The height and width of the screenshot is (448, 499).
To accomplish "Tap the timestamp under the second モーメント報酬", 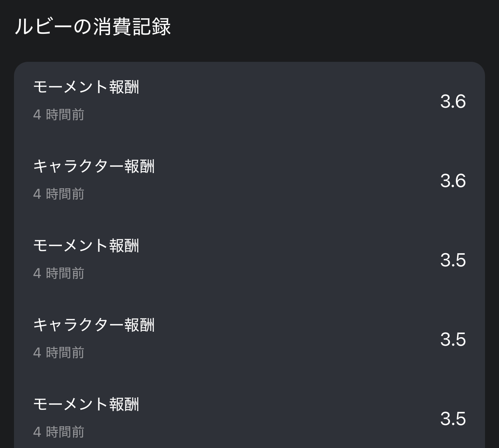I will (x=59, y=273).
